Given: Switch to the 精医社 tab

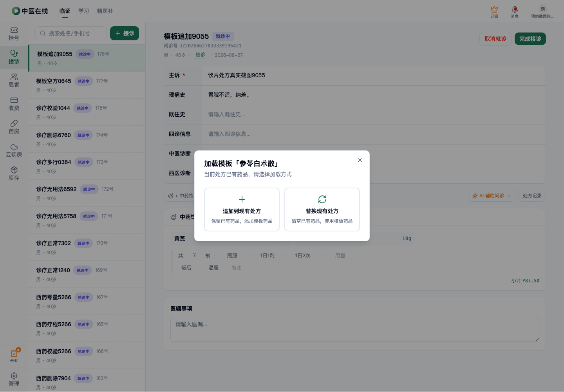Looking at the screenshot, I should pyautogui.click(x=105, y=11).
